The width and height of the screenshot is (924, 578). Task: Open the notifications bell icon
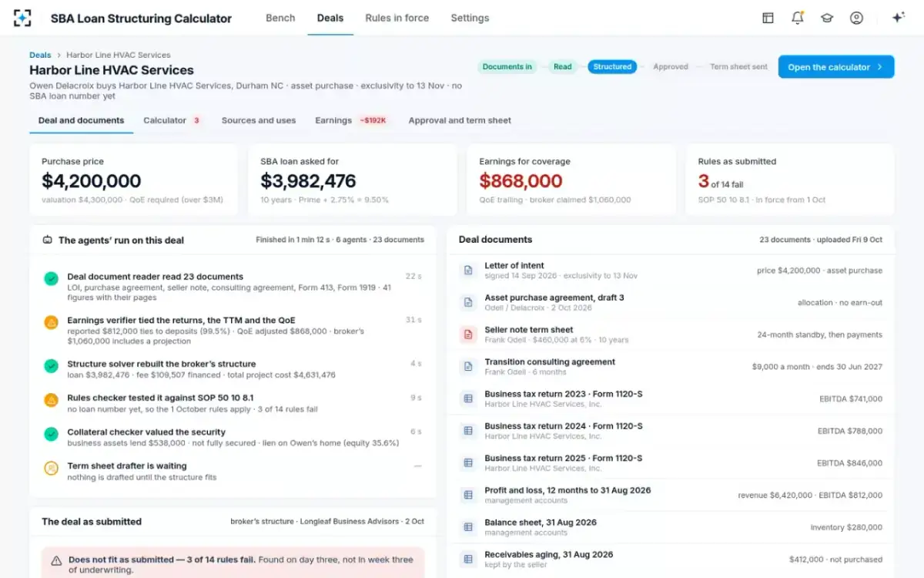pos(798,18)
